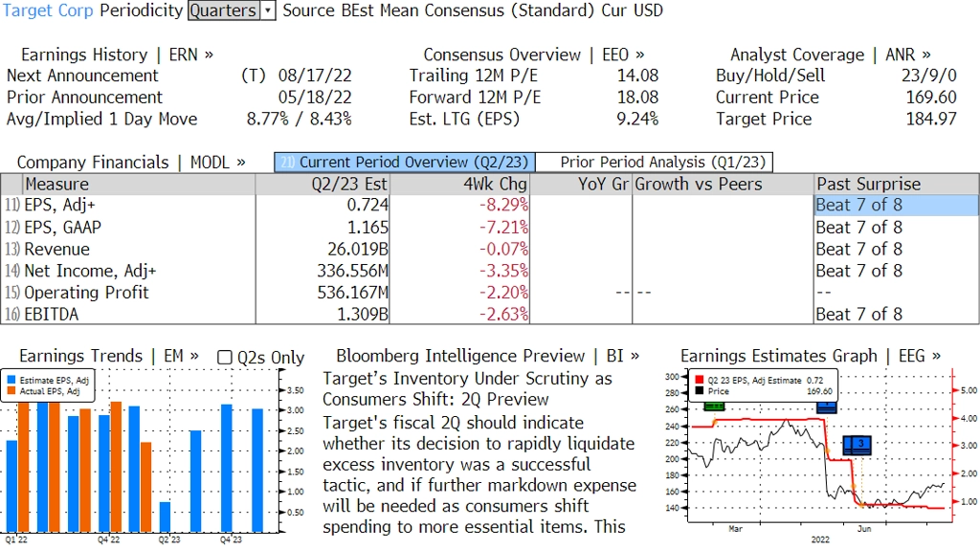The width and height of the screenshot is (980, 549).
Task: Click the black Price legend swatch
Action: [699, 391]
